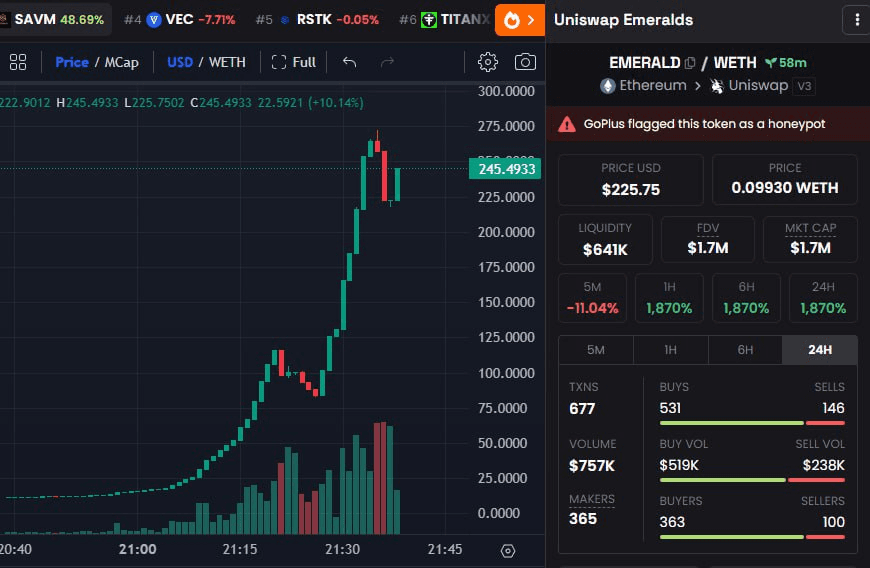The width and height of the screenshot is (870, 568).
Task: Click the GoPlus honeypot warning banner
Action: point(708,124)
